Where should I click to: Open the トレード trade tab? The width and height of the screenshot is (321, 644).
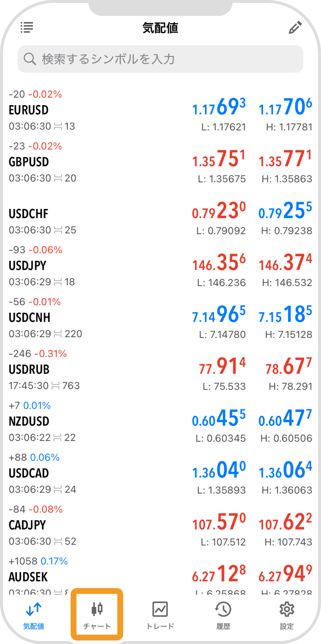point(160,614)
